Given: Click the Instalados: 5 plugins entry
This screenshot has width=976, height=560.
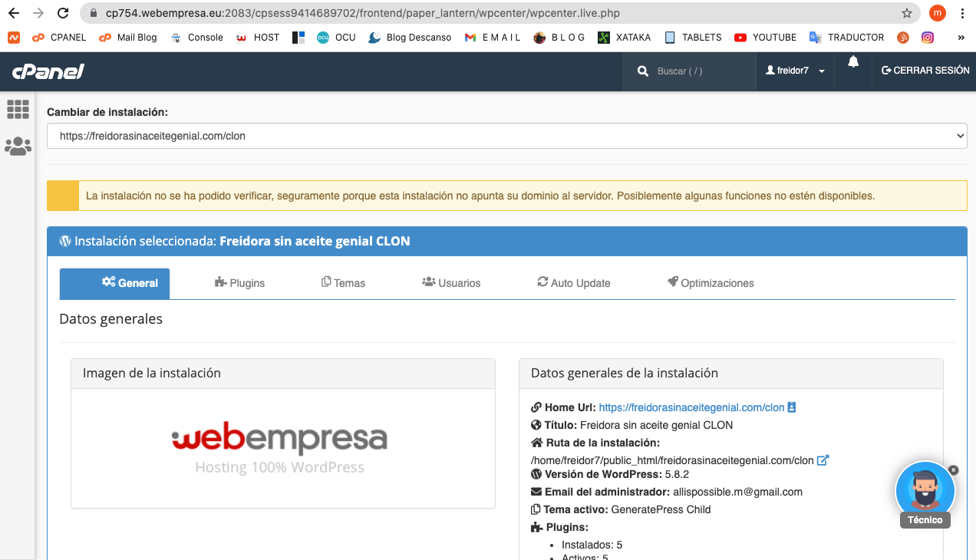Looking at the screenshot, I should coord(592,545).
